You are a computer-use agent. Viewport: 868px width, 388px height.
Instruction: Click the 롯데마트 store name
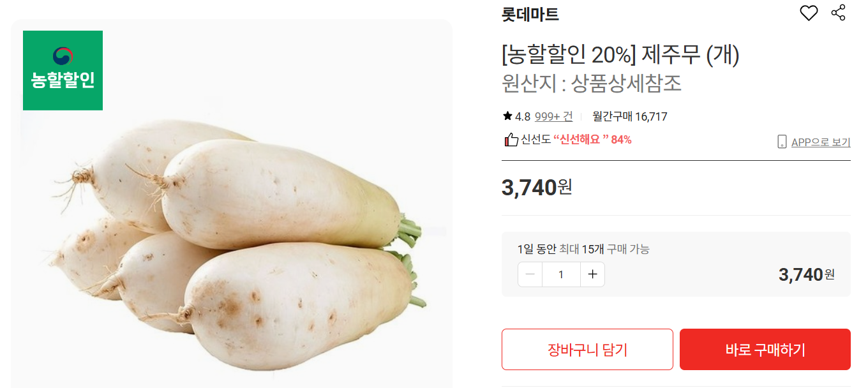(x=530, y=14)
